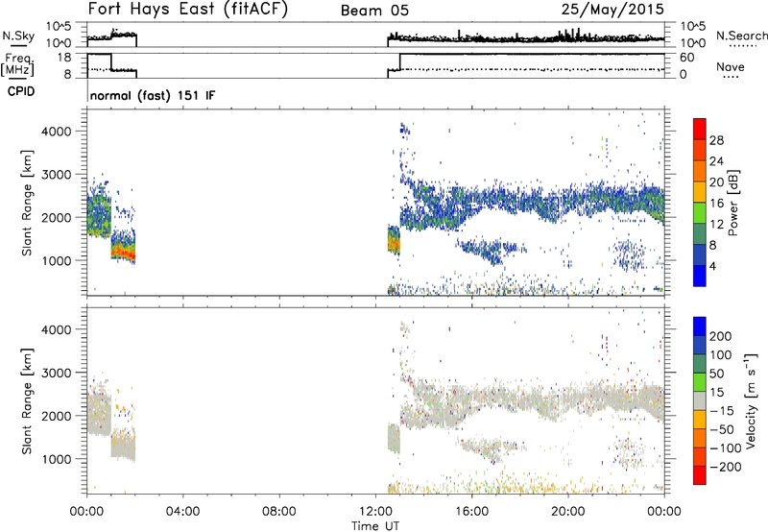The width and height of the screenshot is (768, 532).
Task: Click the 'Freq. [MHz]' axis label
Action: (19, 65)
